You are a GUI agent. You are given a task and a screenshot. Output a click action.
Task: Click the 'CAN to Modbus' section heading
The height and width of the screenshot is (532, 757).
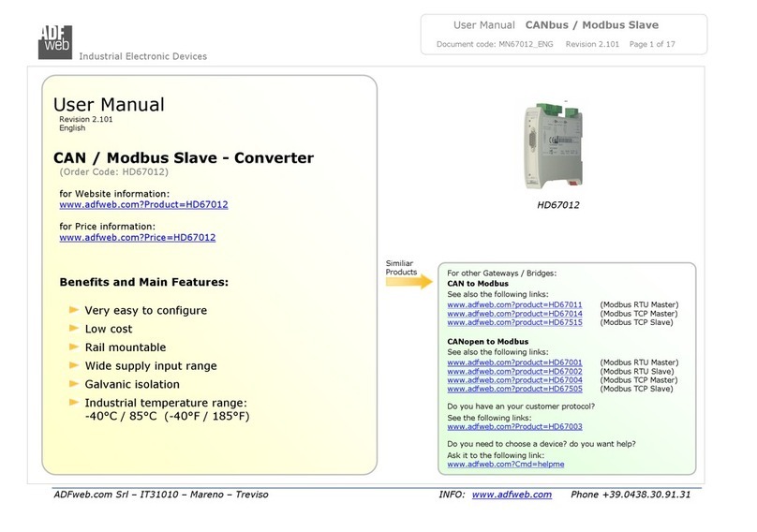click(x=478, y=284)
